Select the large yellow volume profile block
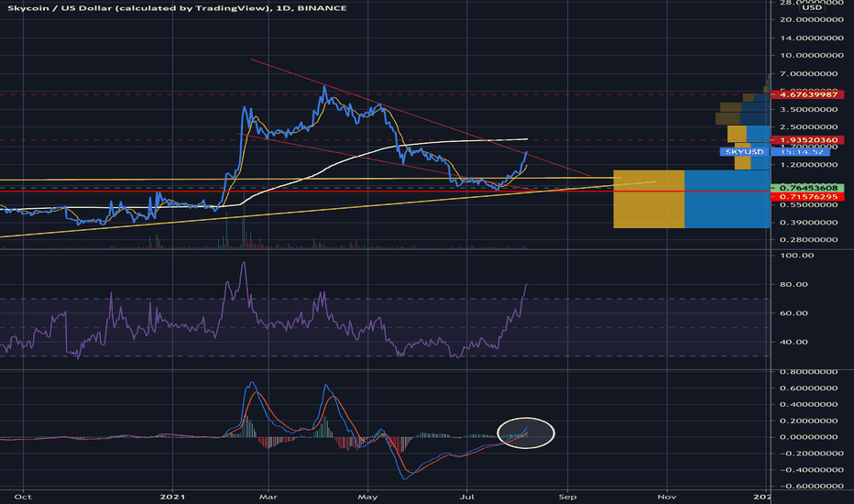The height and width of the screenshot is (504, 854). tap(649, 199)
